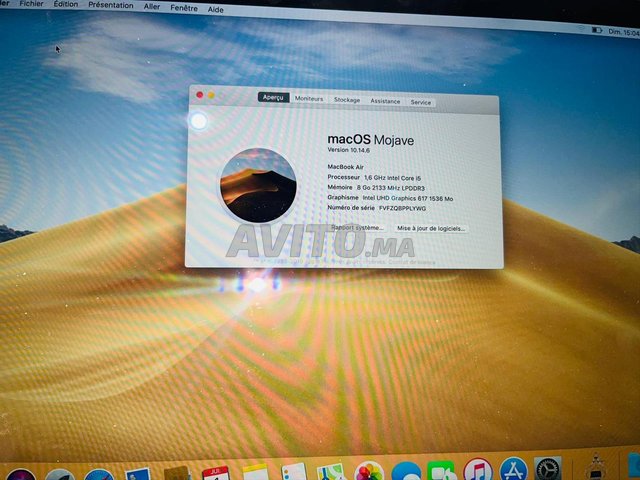Open System Preferences from the Dock

pyautogui.click(x=548, y=470)
